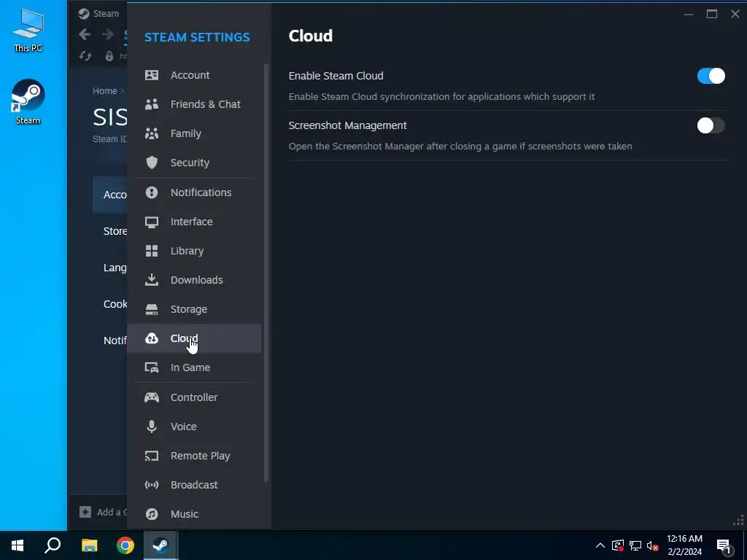747x560 pixels.
Task: Click the In Game overlay icon
Action: tap(152, 367)
